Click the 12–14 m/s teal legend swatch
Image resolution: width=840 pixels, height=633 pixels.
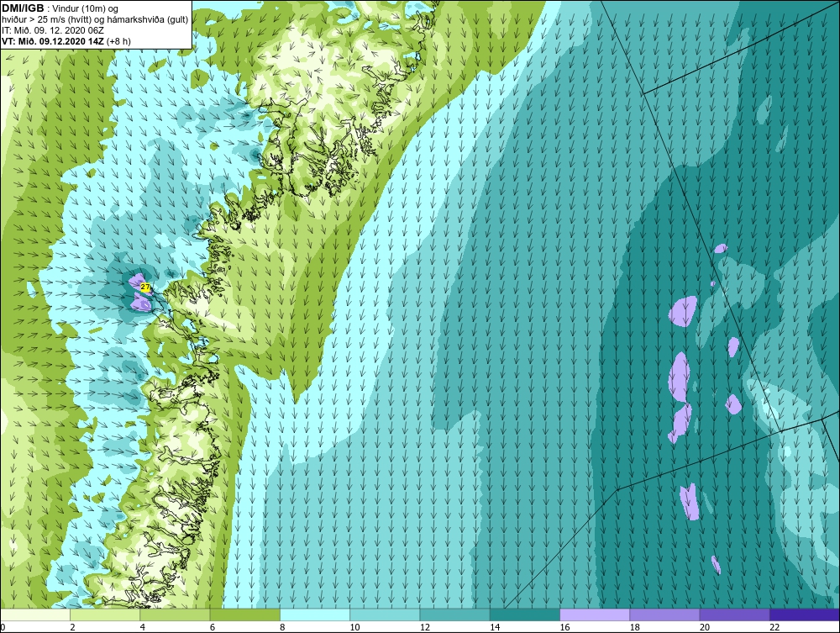(454, 615)
